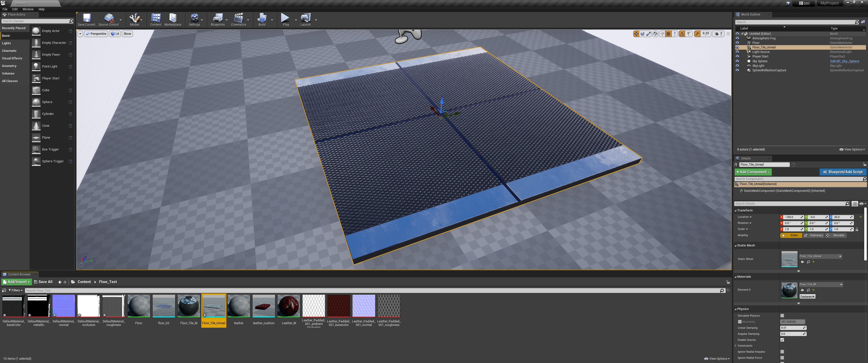This screenshot has height=363, width=868.
Task: Open Source Control from the toolbar
Action: 108,19
